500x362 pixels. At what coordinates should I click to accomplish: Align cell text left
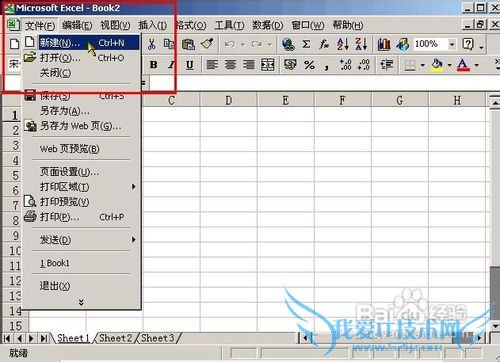(212, 64)
